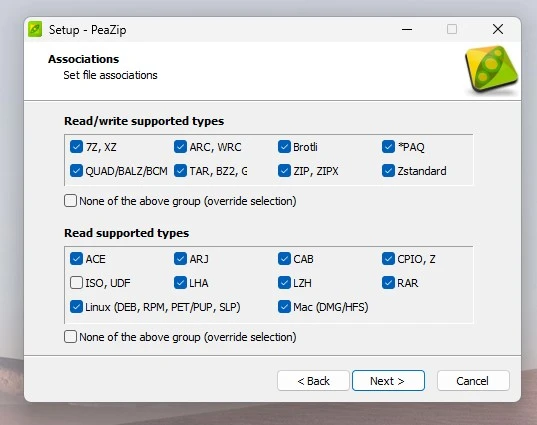The width and height of the screenshot is (537, 425).
Task: Disable the Zstandard checkbox
Action: (x=388, y=171)
